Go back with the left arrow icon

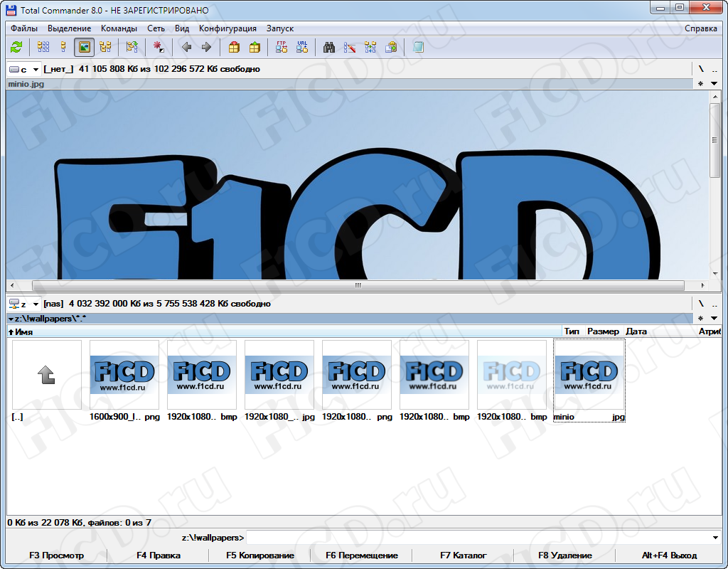[186, 47]
